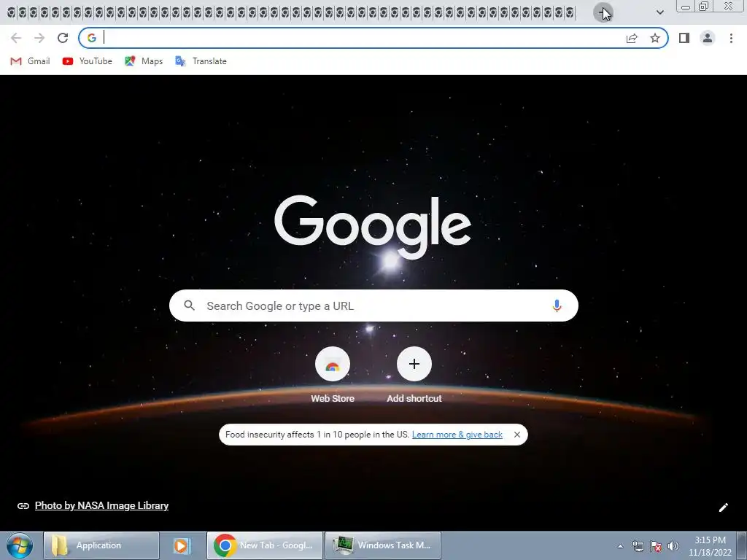Open the YouTube bookmark
The height and width of the screenshot is (560, 747).
(88, 61)
